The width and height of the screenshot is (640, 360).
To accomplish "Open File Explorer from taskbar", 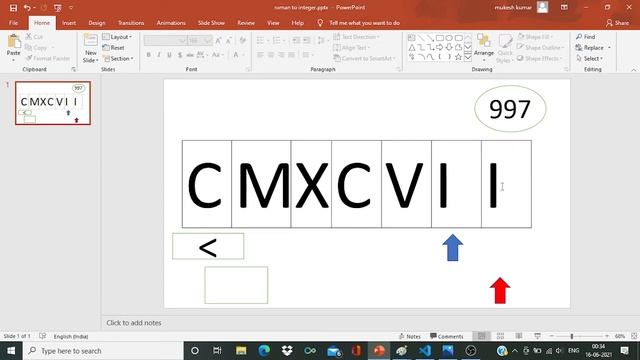I will click(x=241, y=351).
